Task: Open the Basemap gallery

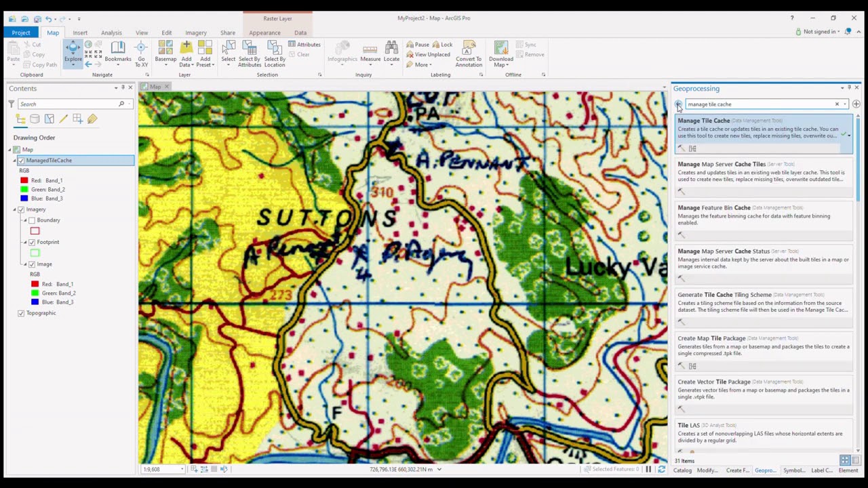Action: [x=165, y=52]
